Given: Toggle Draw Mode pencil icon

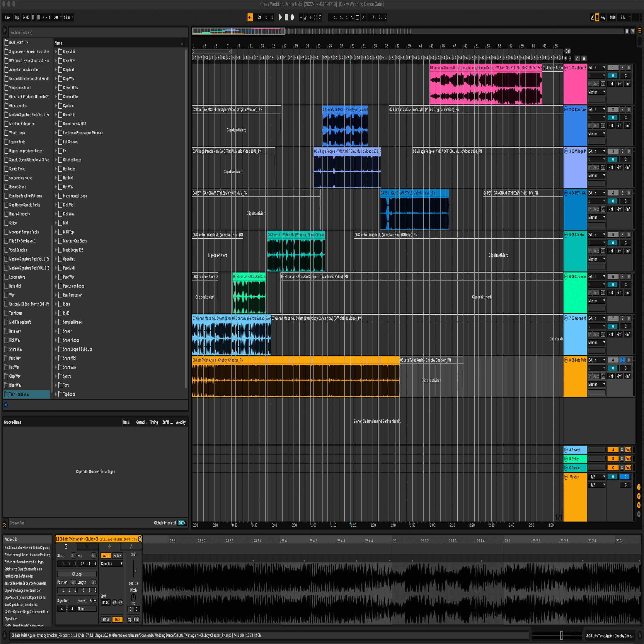Looking at the screenshot, I should tap(592, 17).
